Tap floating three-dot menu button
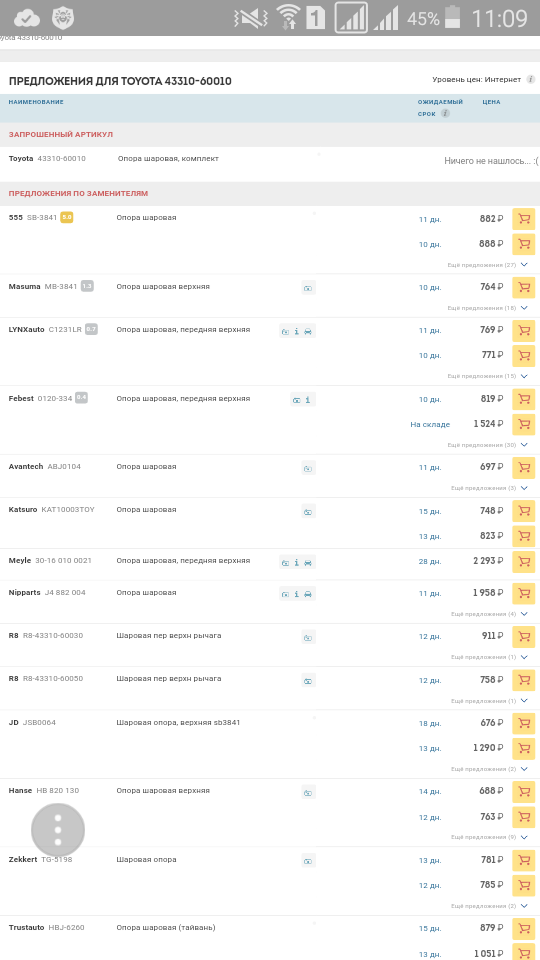540x960 pixels. click(58, 830)
